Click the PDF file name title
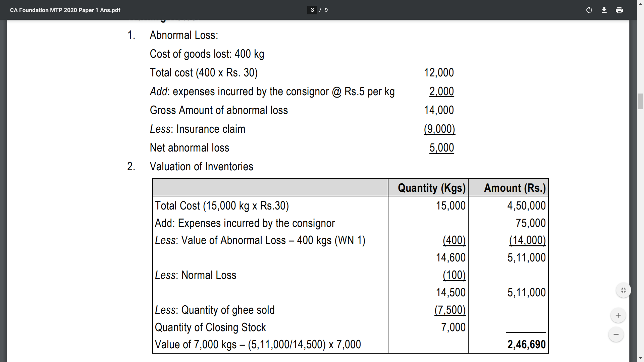 click(65, 10)
